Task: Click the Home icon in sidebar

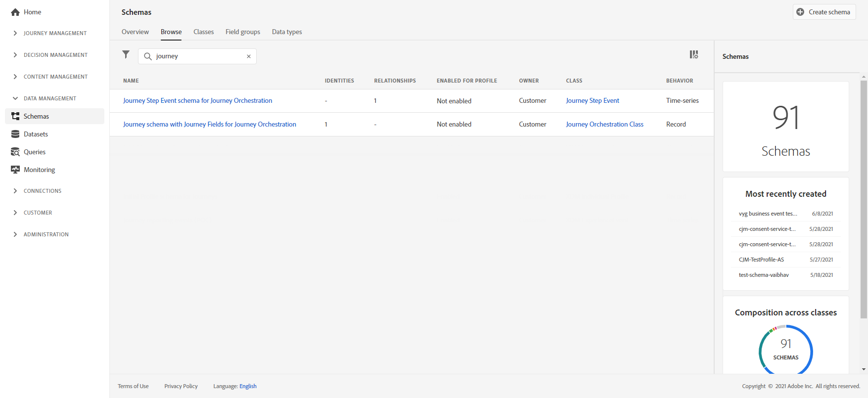Action: click(x=15, y=12)
